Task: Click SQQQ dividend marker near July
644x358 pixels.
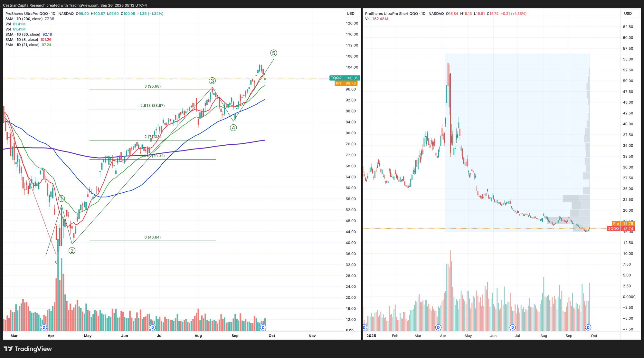Action: point(513,327)
